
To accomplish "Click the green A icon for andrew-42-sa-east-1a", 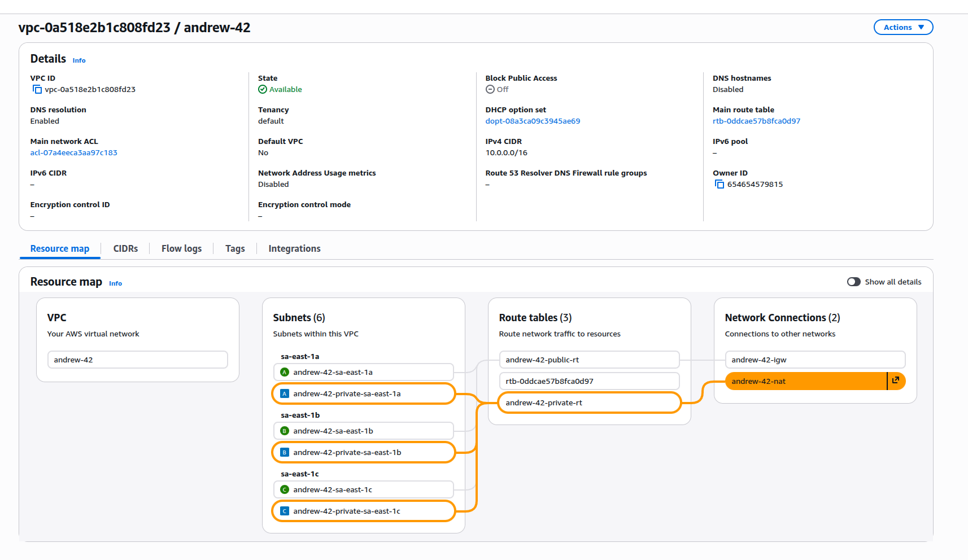I will tap(285, 373).
